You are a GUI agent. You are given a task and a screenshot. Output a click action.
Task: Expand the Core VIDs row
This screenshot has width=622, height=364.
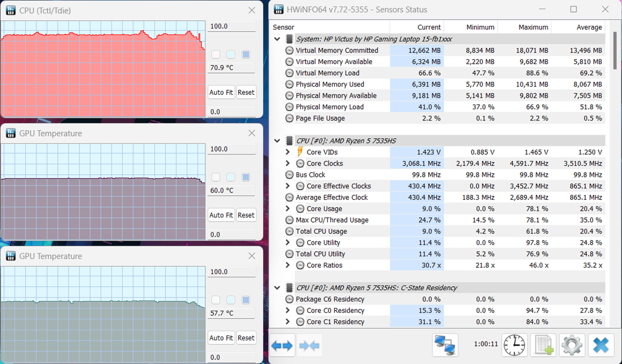click(x=288, y=152)
